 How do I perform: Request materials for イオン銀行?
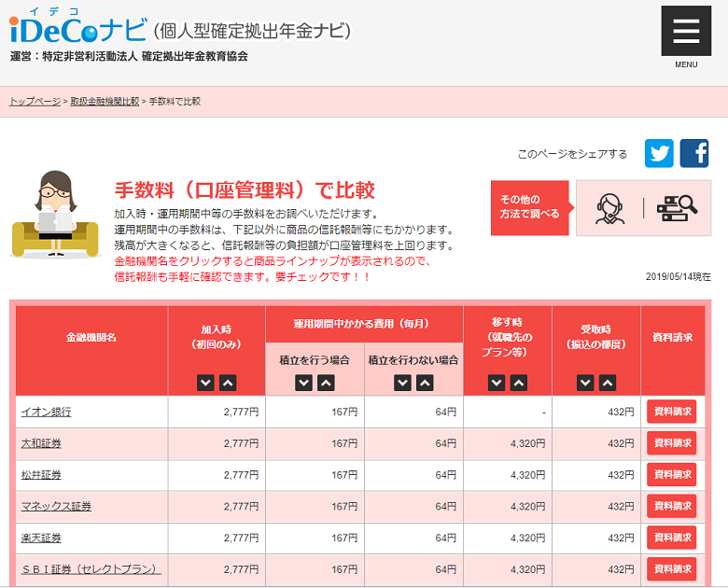pos(672,412)
